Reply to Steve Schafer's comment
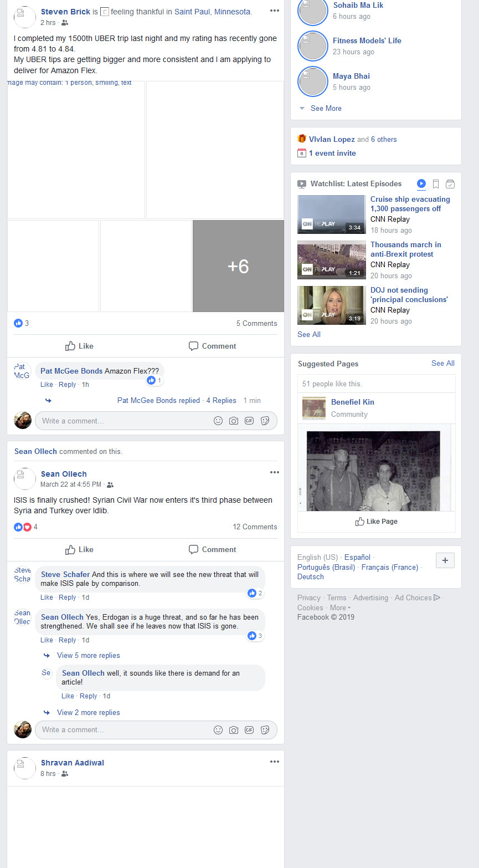 [68, 598]
